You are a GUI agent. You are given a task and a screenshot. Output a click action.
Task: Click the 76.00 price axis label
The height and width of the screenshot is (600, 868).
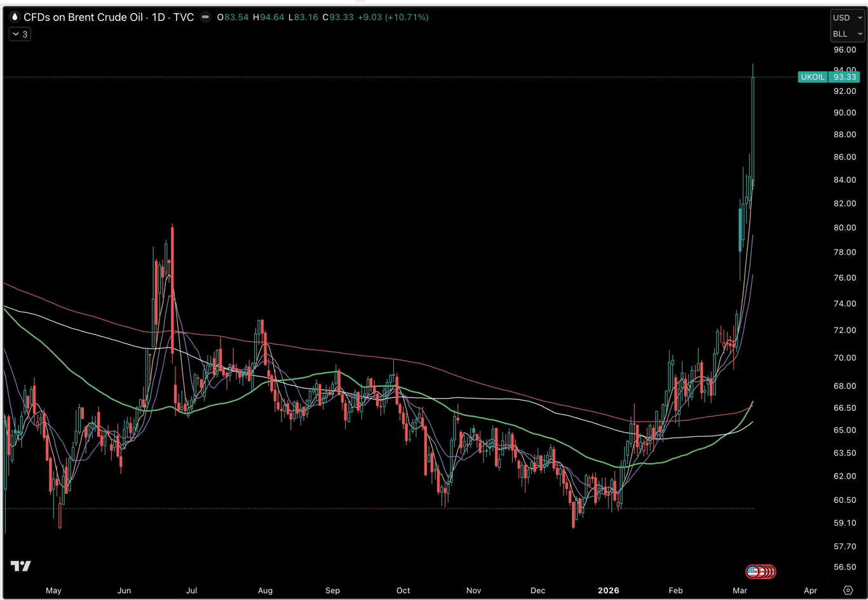tap(845, 277)
